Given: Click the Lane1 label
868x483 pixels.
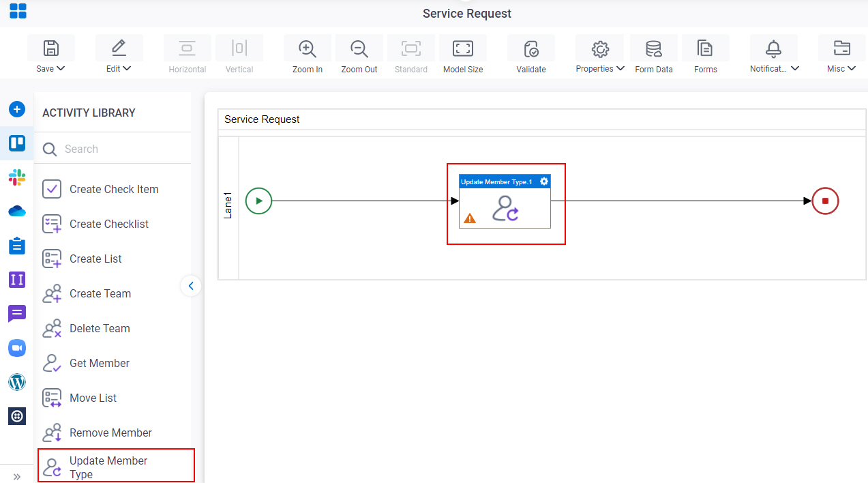Looking at the screenshot, I should 228,206.
